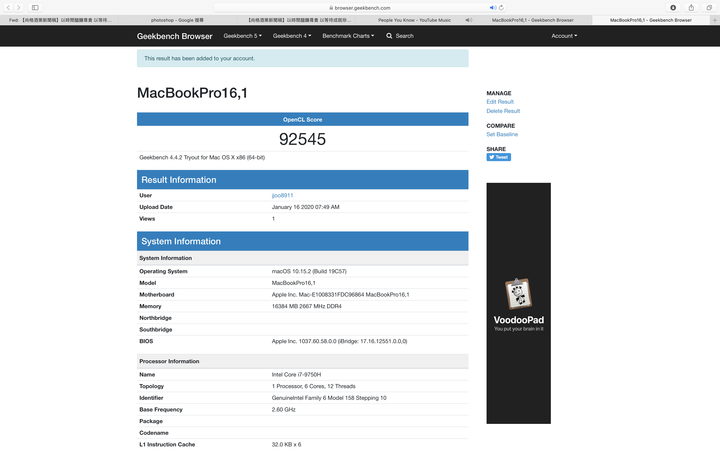Switch to the photoshop Google search tab
This screenshot has width=720, height=450.
click(177, 20)
